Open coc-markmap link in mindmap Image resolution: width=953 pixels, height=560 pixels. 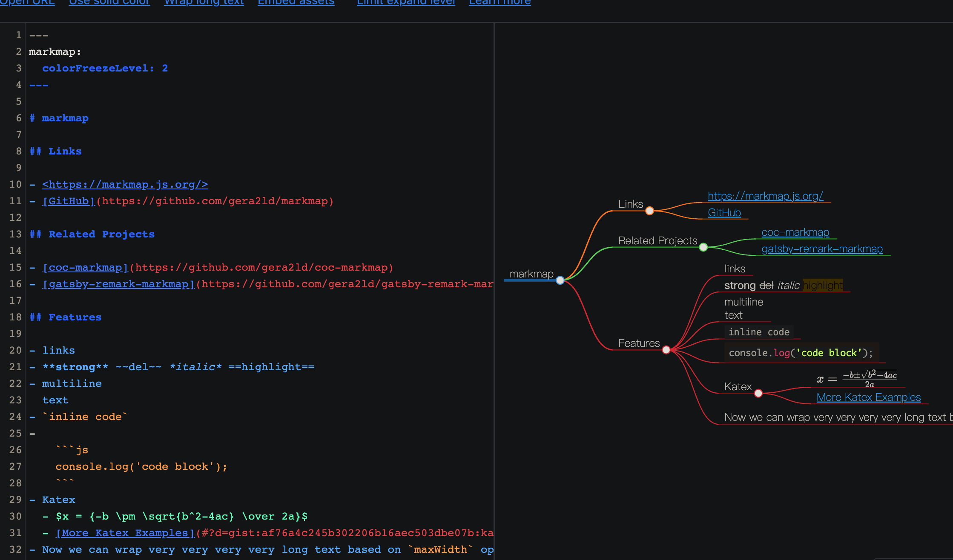(795, 232)
